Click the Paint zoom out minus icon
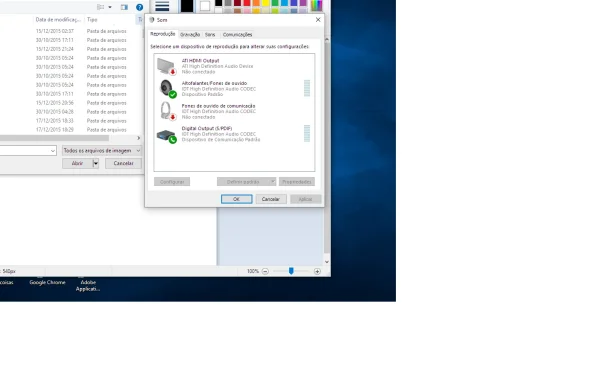This screenshot has width=615, height=384. click(x=265, y=271)
